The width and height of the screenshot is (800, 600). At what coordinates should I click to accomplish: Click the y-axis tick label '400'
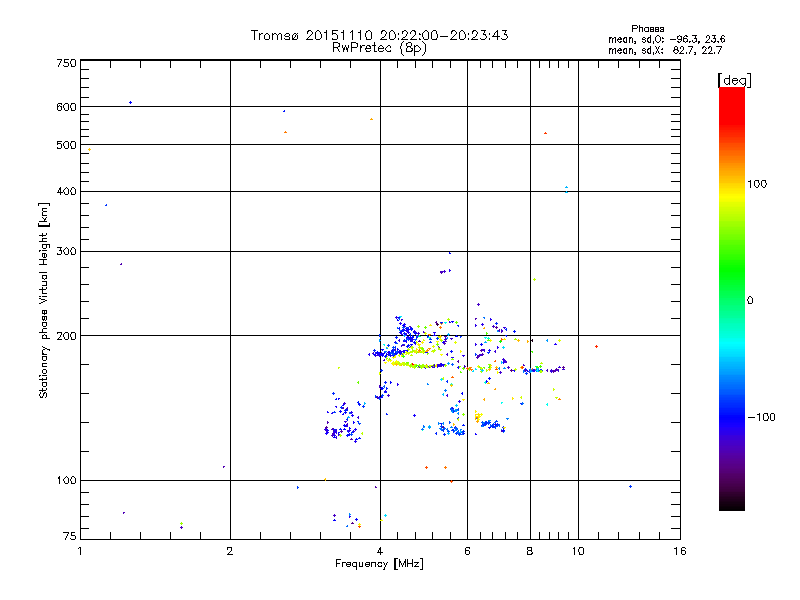66,191
